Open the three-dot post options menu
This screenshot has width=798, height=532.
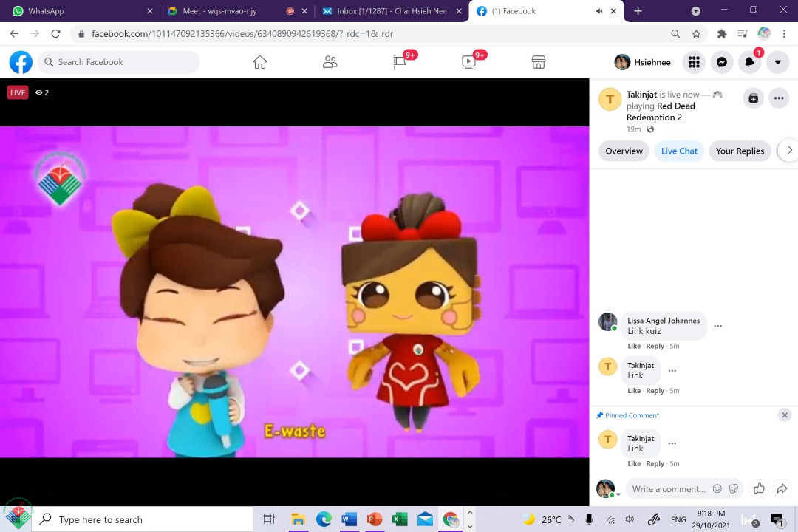coord(780,98)
